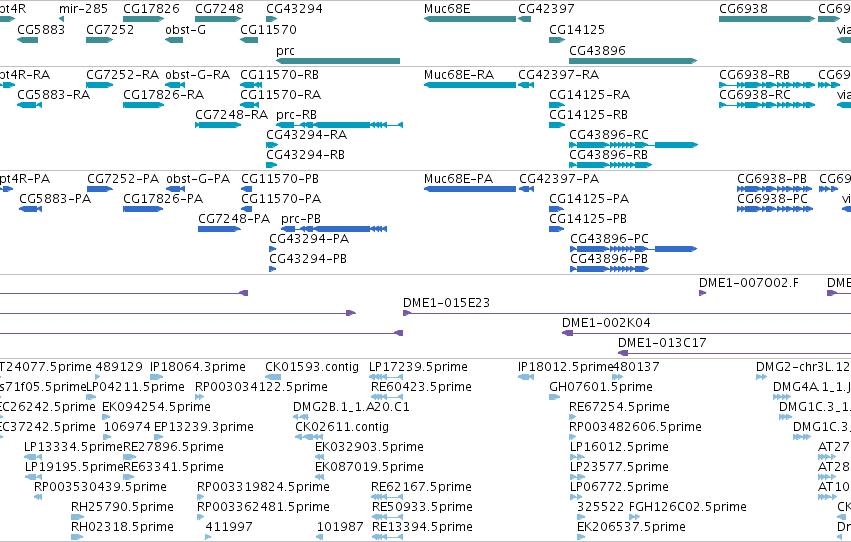This screenshot has width=851, height=542.
Task: Select the CG6938-PC protein label
Action: (772, 199)
